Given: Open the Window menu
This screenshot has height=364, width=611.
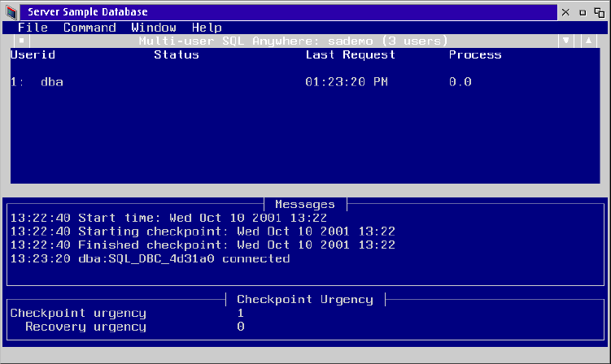Looking at the screenshot, I should tap(154, 28).
